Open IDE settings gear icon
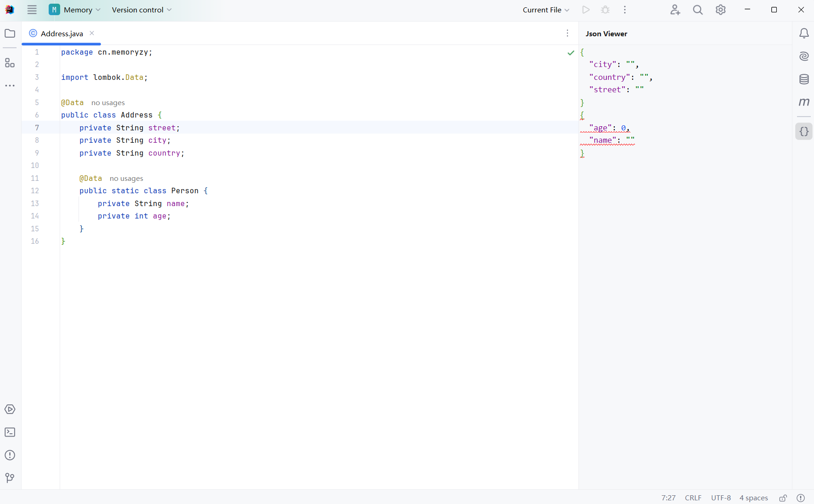814x504 pixels. (721, 10)
